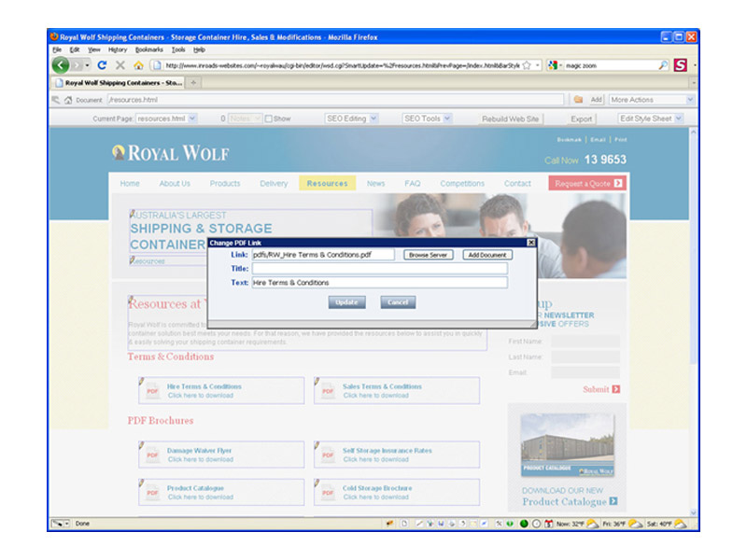747x560 pixels.
Task: Click the PDF icon for Damage Waiver Flyer
Action: pyautogui.click(x=152, y=455)
